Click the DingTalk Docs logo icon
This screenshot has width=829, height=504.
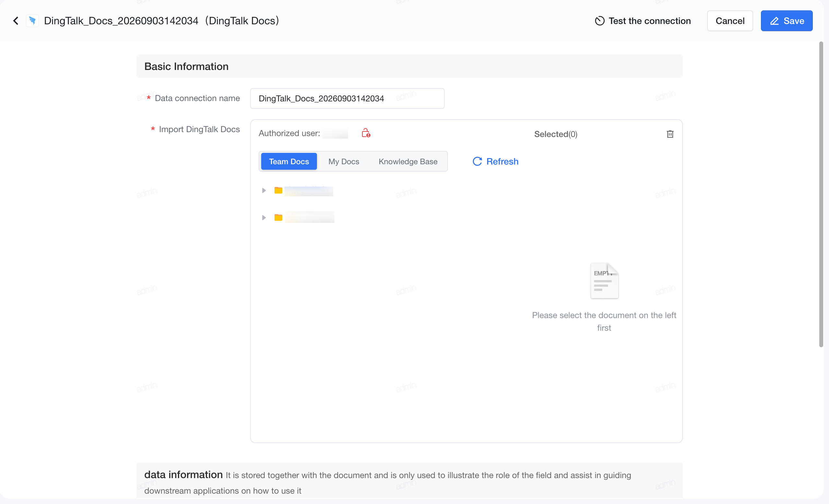[32, 21]
